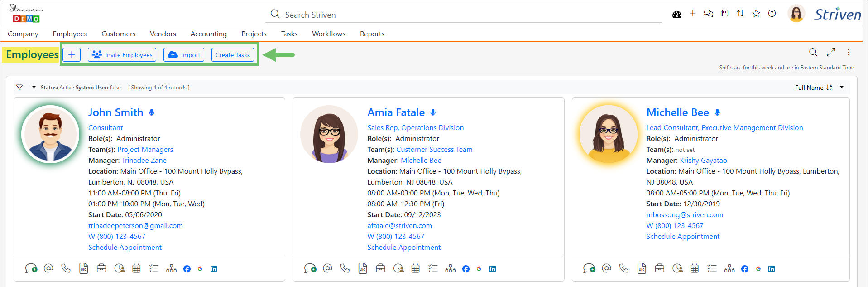Image resolution: width=868 pixels, height=287 pixels.
Task: Open the Bio document icon on Amia Fatale's card
Action: click(363, 268)
